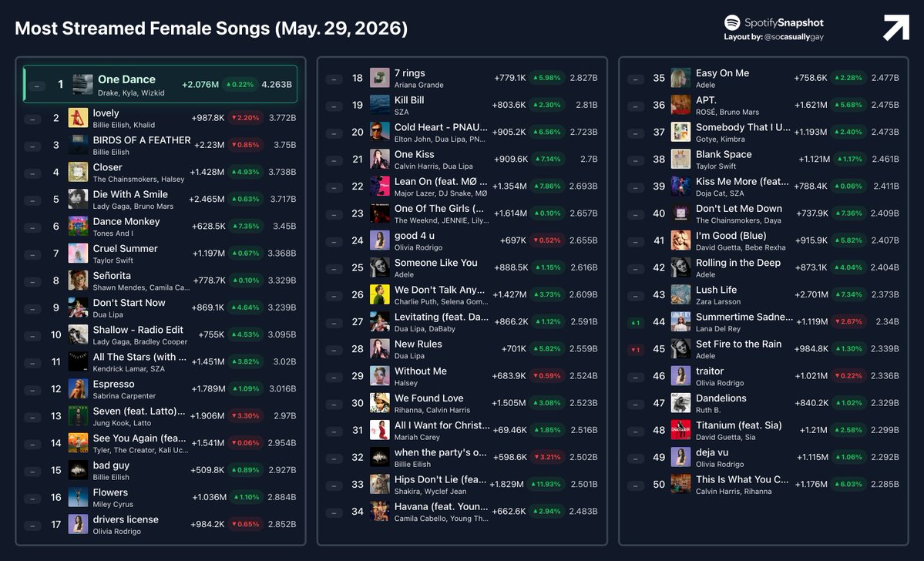
Task: Open the Titanium album cover
Action: [x=680, y=430]
